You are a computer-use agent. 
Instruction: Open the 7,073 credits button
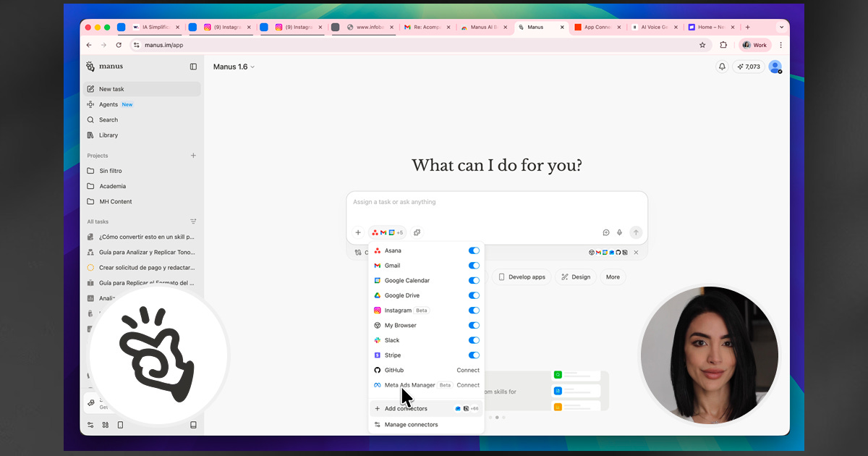(748, 67)
